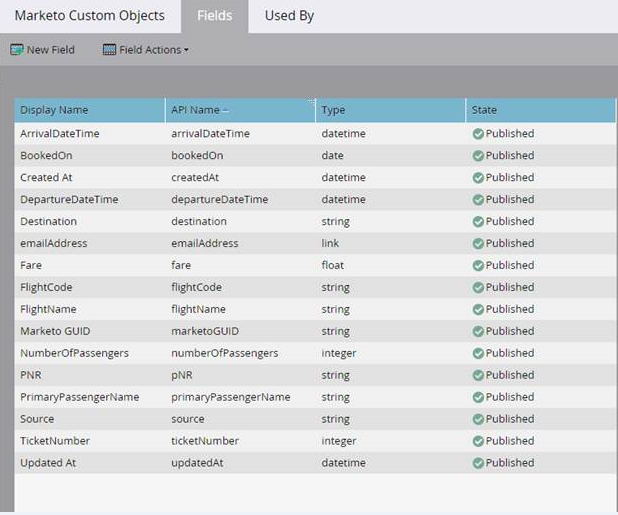
Task: Click the New Field button label
Action: coord(50,50)
